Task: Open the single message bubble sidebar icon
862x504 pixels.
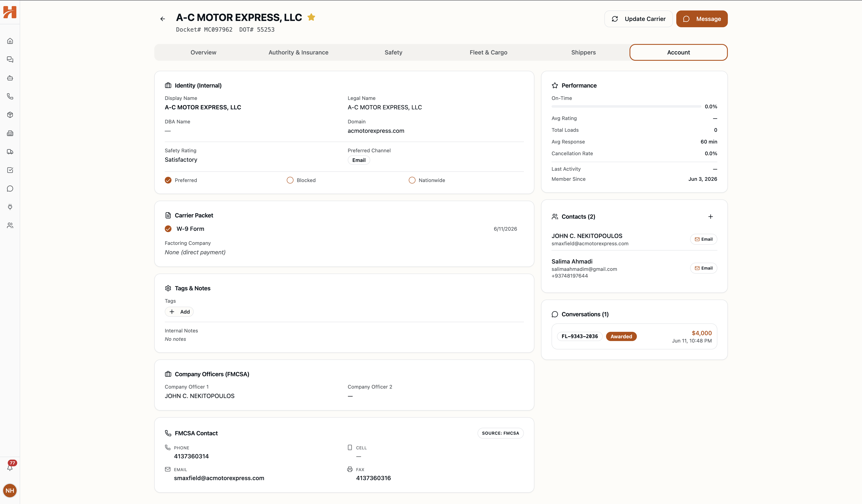Action: (10, 189)
